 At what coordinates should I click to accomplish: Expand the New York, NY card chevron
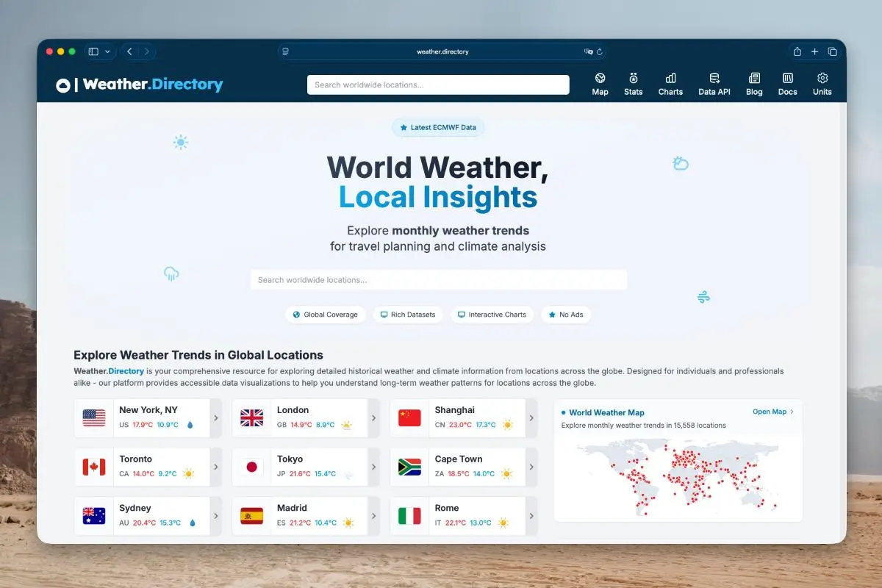coord(215,417)
